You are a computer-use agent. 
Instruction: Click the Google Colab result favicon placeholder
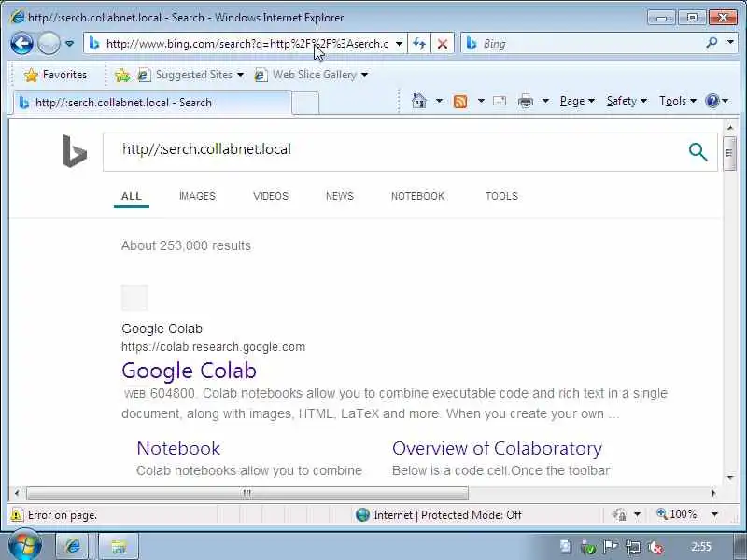click(134, 298)
